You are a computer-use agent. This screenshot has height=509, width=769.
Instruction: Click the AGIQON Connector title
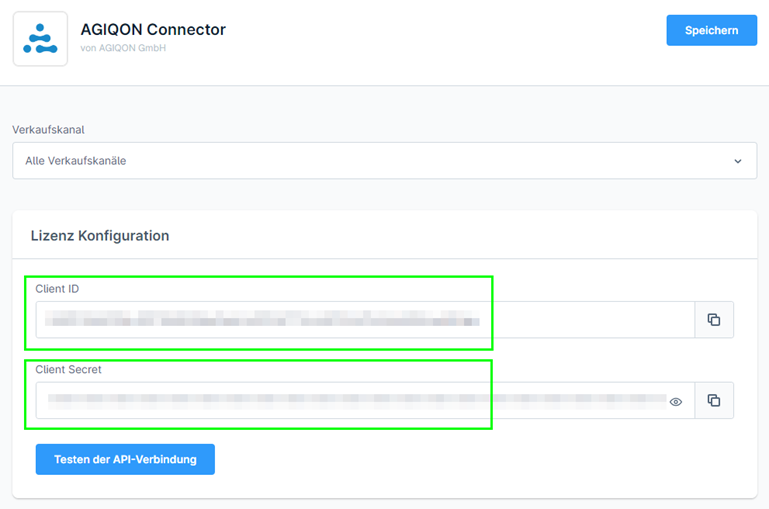(x=153, y=29)
